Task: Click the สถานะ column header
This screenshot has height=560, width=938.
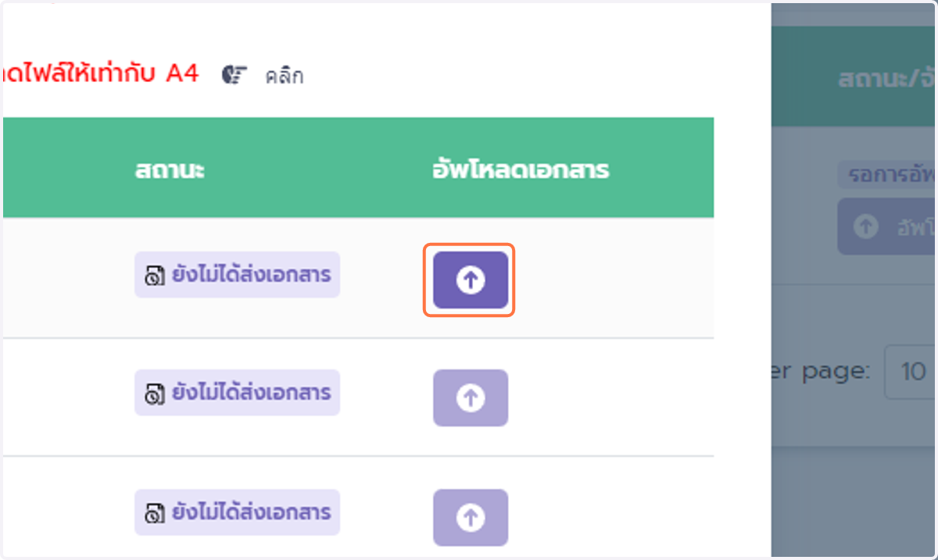Action: click(x=170, y=169)
